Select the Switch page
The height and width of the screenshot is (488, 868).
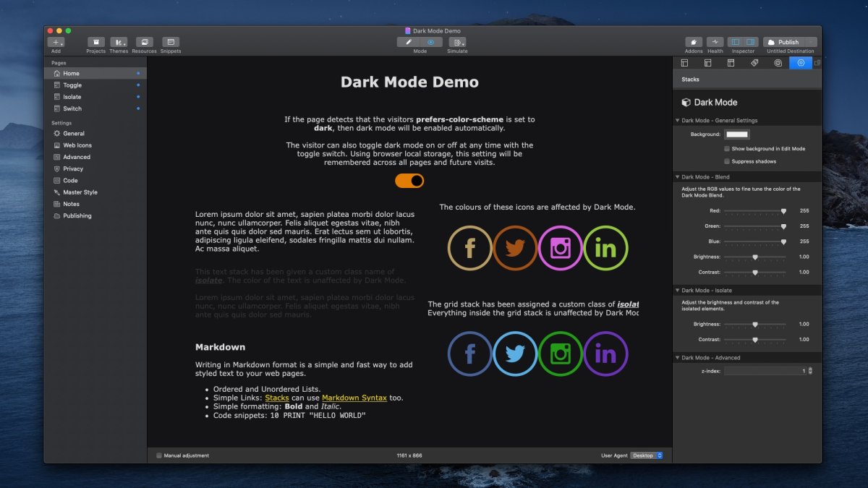pyautogui.click(x=95, y=108)
